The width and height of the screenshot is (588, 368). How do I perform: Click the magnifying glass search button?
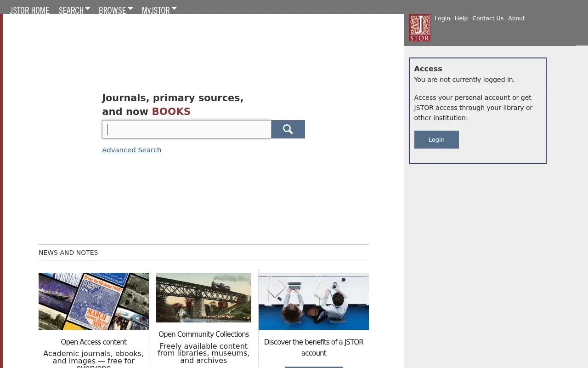point(288,129)
